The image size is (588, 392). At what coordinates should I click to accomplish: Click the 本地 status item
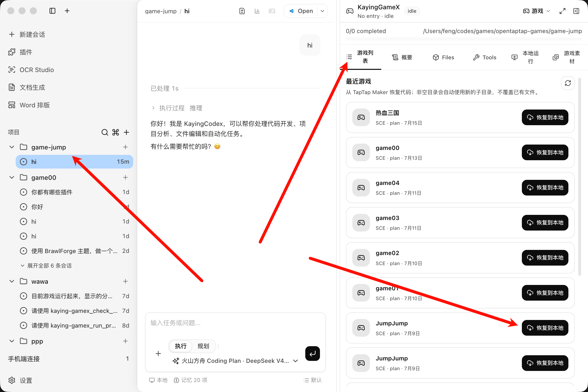(x=158, y=380)
